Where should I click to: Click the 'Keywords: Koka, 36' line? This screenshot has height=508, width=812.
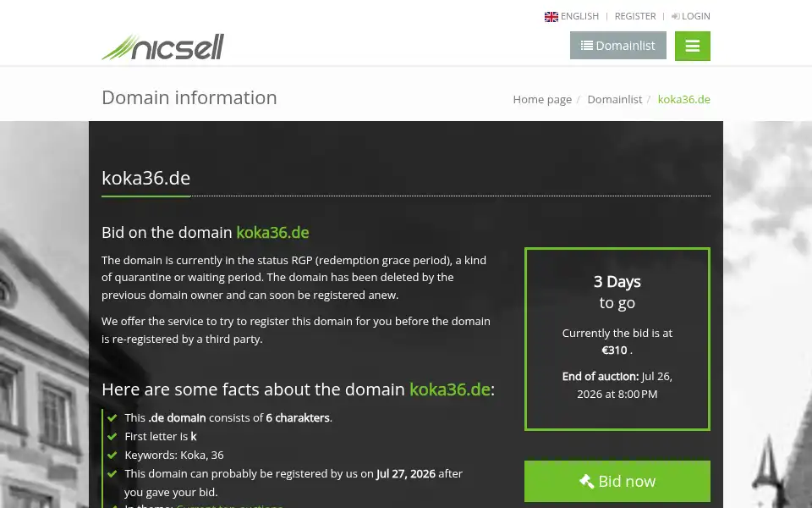(x=174, y=456)
